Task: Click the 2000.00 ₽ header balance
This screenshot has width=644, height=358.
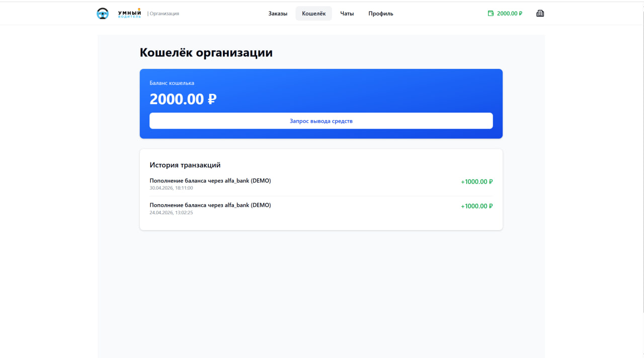Action: 510,14
